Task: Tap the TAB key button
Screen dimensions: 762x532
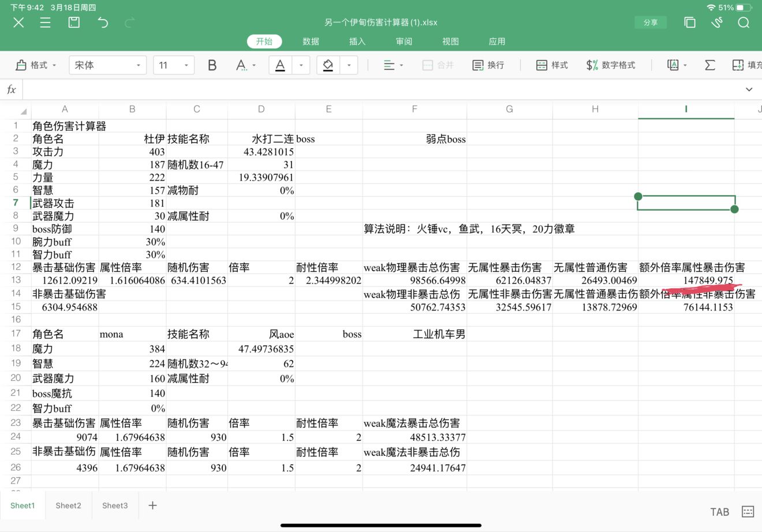Action: tap(719, 512)
